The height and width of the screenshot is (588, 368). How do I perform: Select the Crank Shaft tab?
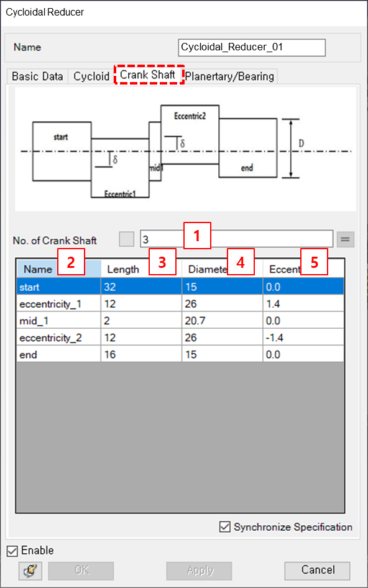pyautogui.click(x=149, y=74)
